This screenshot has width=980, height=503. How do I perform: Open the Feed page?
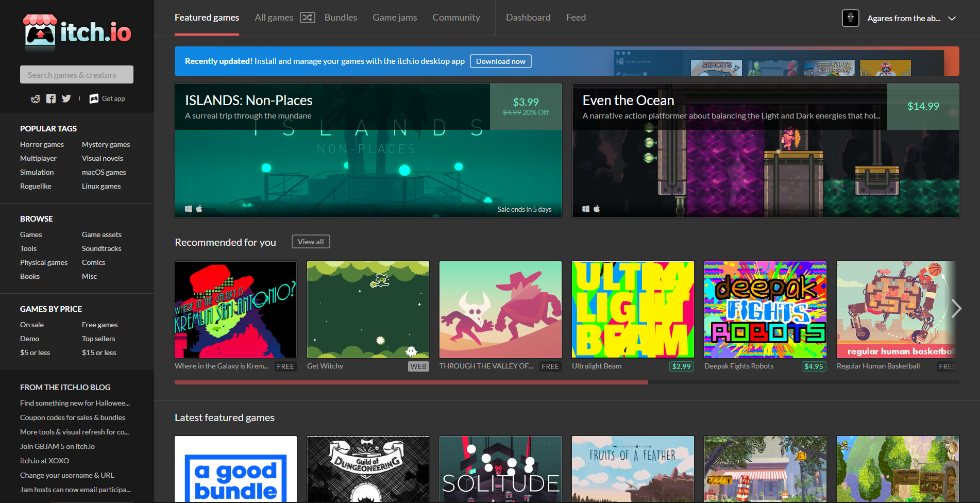(576, 18)
